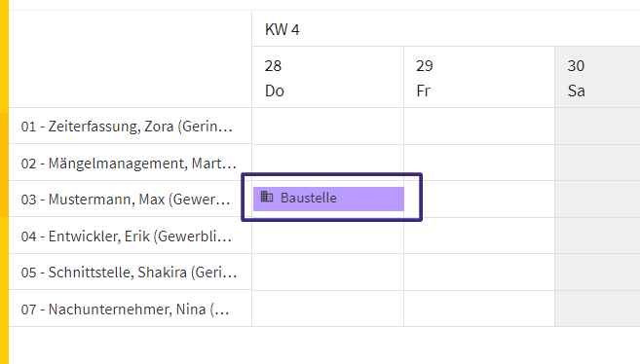Select employee 05 - Schnittstelle, Shakira

point(129,273)
